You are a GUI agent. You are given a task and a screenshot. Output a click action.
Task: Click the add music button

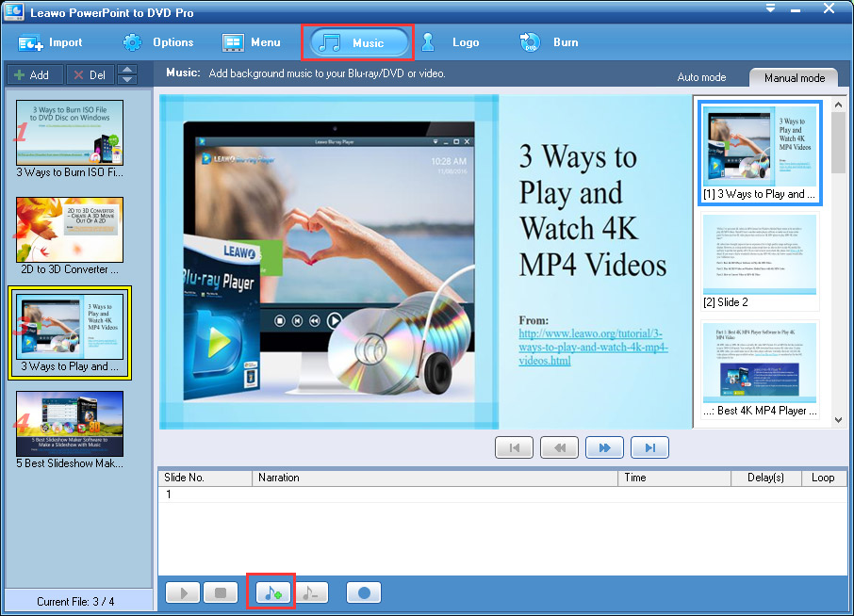click(271, 593)
